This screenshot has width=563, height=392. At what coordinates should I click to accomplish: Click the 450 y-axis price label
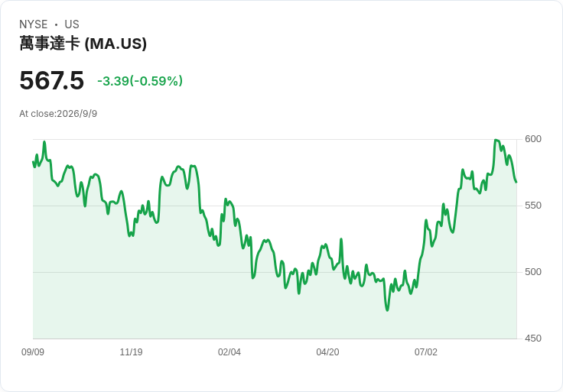point(533,339)
